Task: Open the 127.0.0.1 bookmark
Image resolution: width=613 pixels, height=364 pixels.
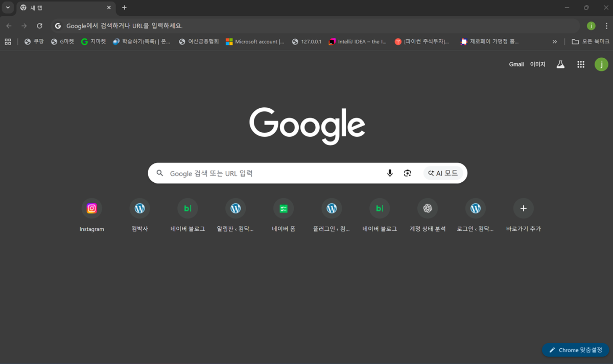Action: (x=306, y=42)
